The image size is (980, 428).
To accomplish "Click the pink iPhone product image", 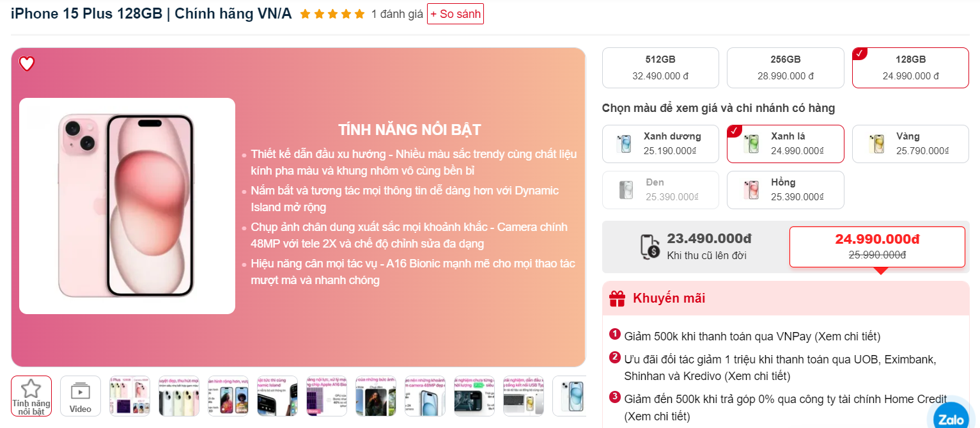I will pos(127,206).
